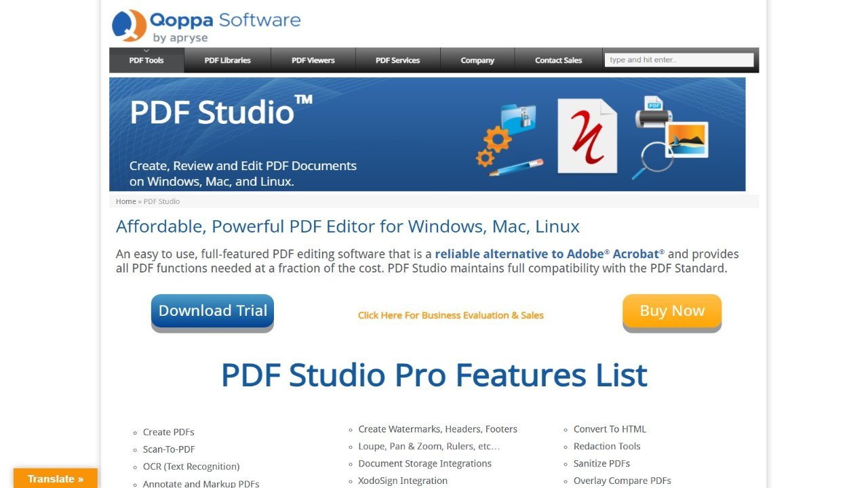Go to Contact Sales

pos(558,60)
